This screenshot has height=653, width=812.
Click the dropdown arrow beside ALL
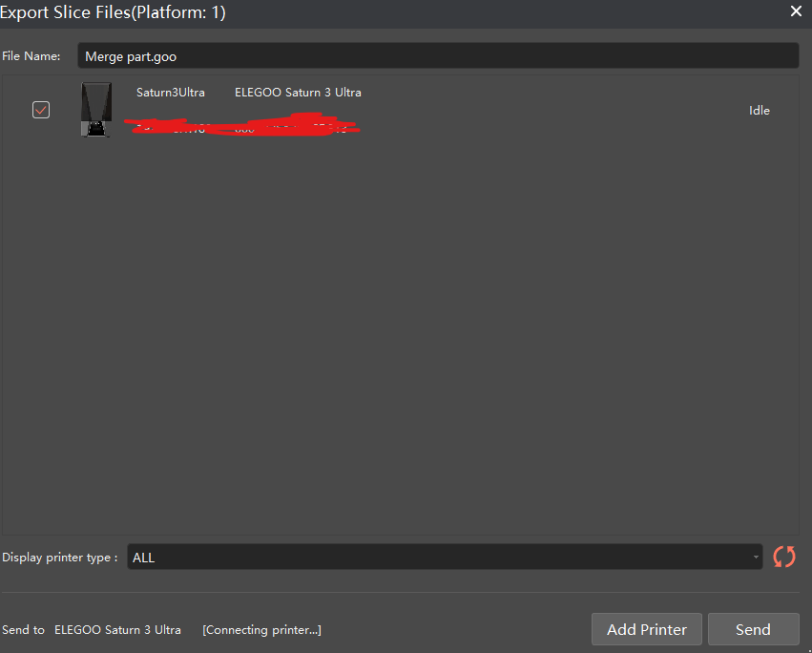pos(756,558)
